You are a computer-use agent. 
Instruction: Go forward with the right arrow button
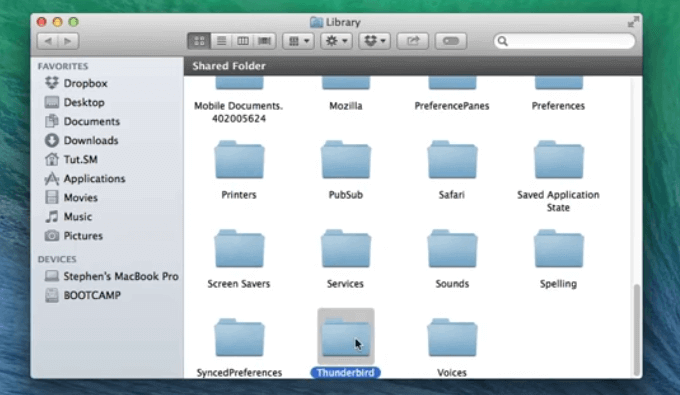pos(68,41)
